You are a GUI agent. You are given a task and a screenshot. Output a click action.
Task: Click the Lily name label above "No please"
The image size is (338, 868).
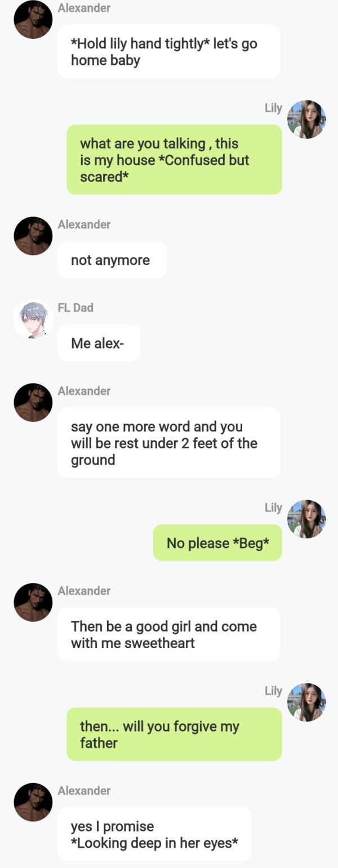pyautogui.click(x=273, y=507)
